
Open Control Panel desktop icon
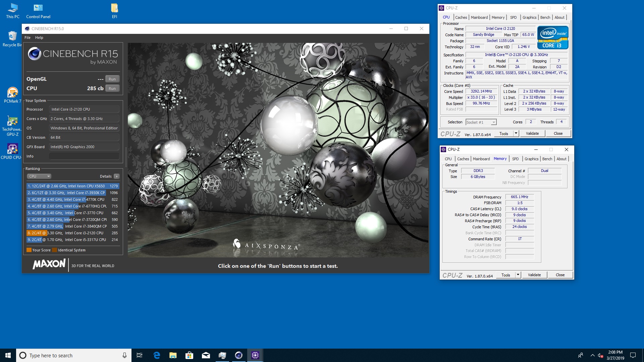tap(38, 11)
